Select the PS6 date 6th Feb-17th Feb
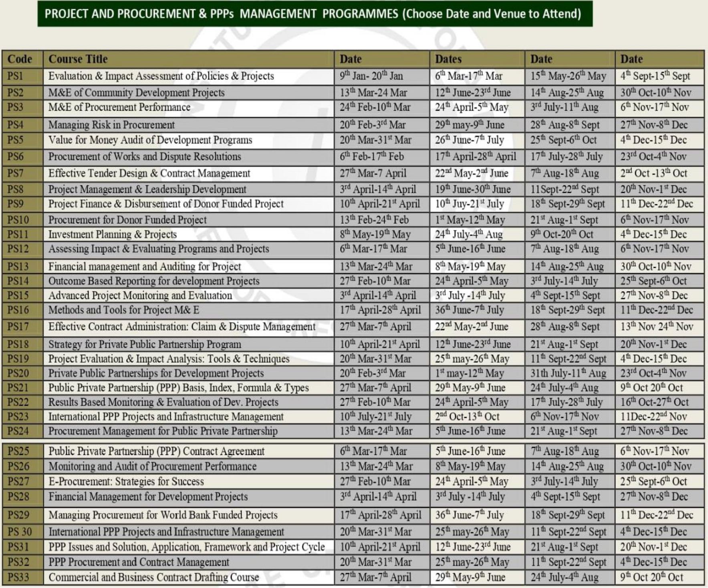The height and width of the screenshot is (588, 708). 371,157
